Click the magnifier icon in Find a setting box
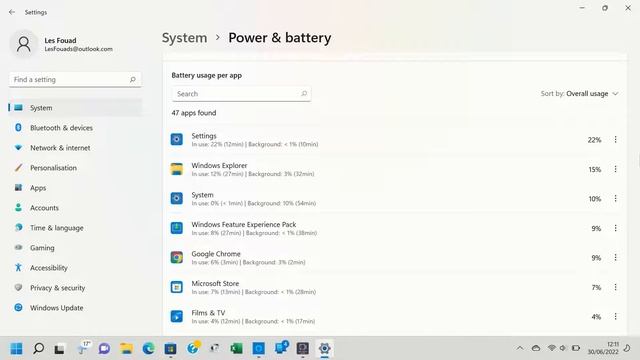 pos(133,80)
